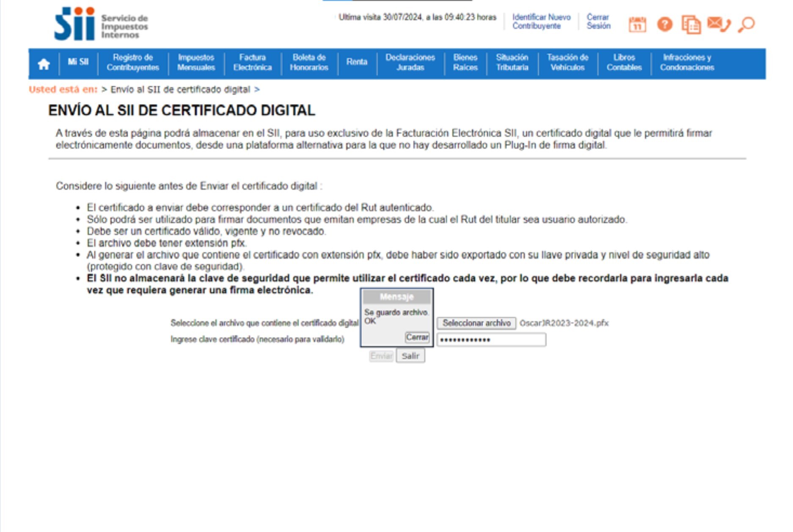Click the Cerrar Sesión link
The image size is (793, 532).
598,22
